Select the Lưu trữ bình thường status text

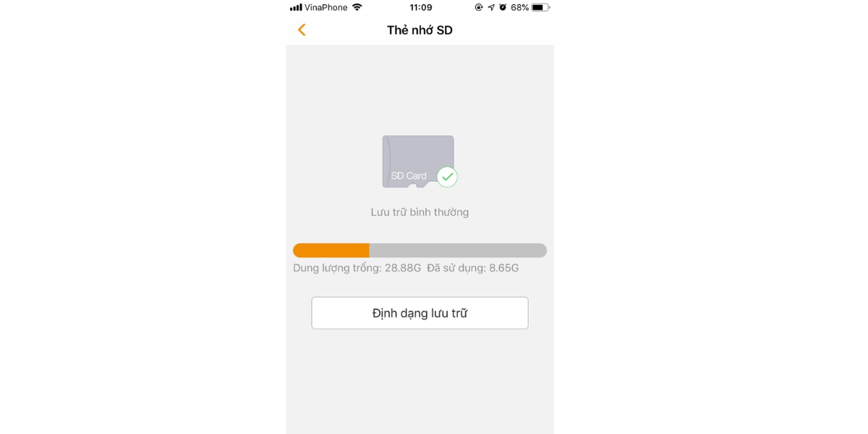[x=420, y=213]
